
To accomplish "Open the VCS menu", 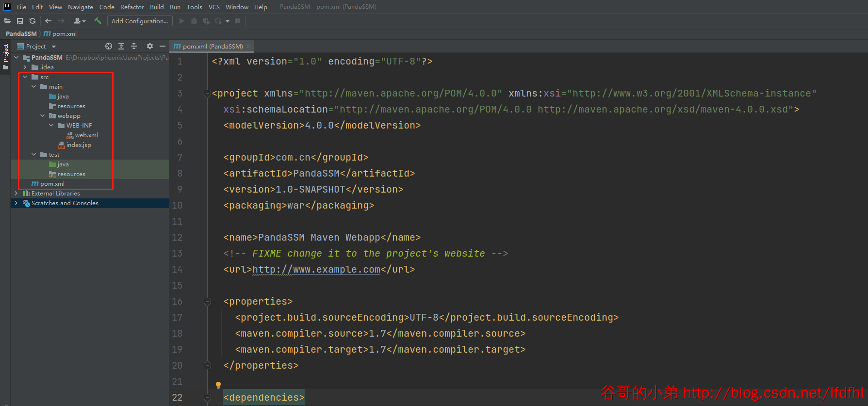I will tap(214, 7).
